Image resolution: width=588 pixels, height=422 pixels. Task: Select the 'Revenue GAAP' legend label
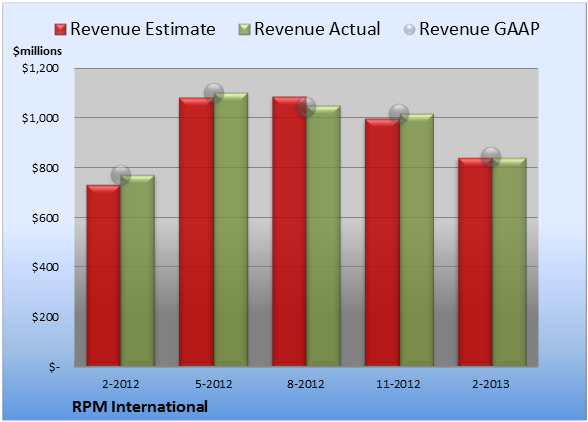click(479, 29)
